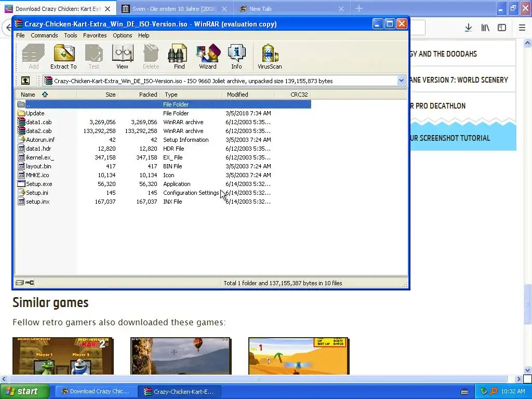
Task: Click the drive icon in WinRAR status bar
Action: coord(19,283)
